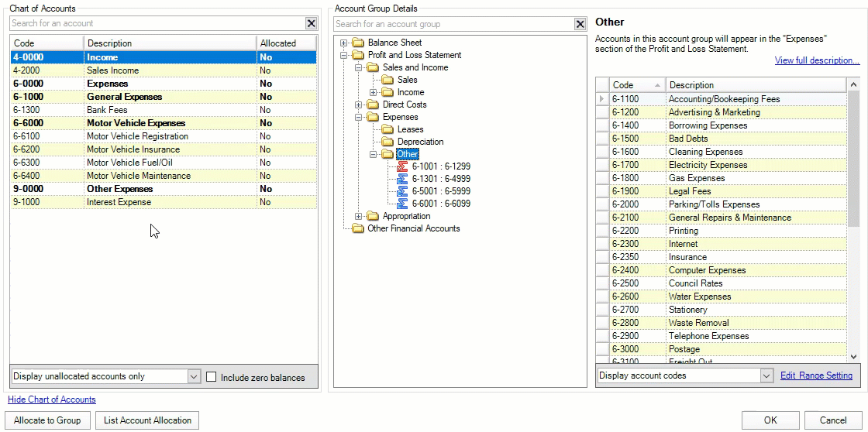Select the 6-1001 : 6-1299 range icon
868x432 pixels.
click(x=402, y=166)
